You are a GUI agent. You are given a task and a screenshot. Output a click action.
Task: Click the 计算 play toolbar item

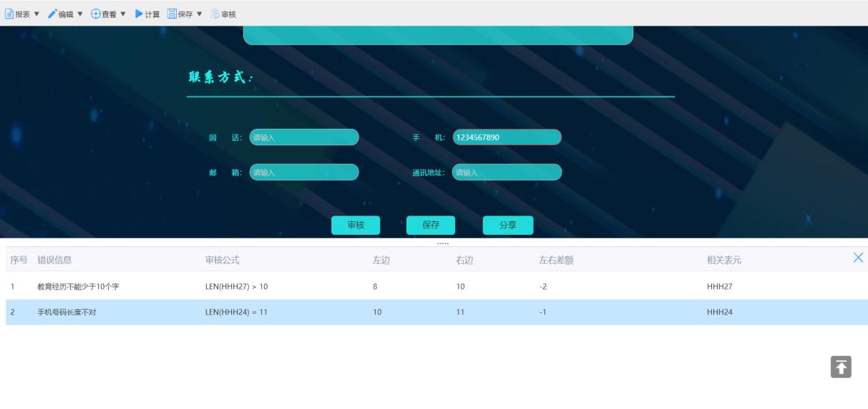[x=147, y=14]
